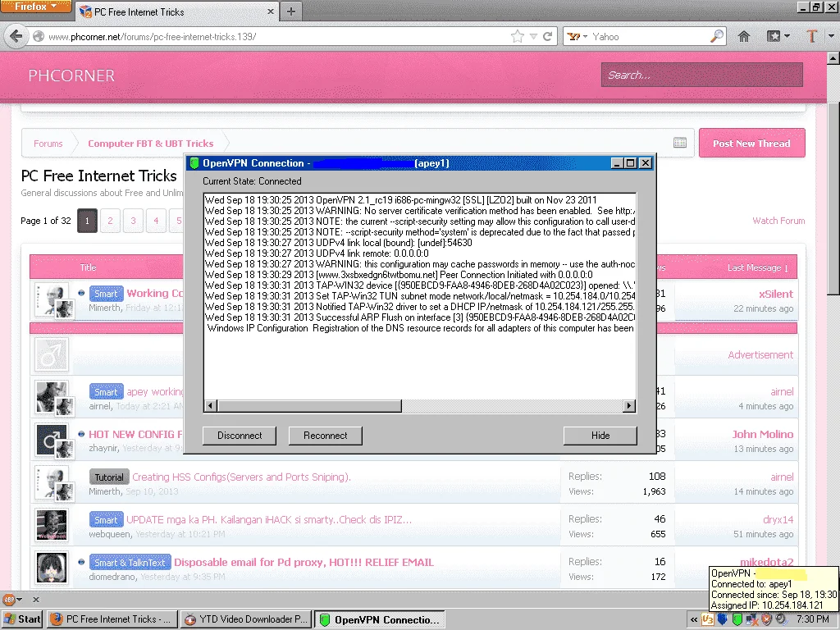Screen dimensions: 840x630
Task: Click the Smart & TalknText prefix tag
Action: (130, 562)
